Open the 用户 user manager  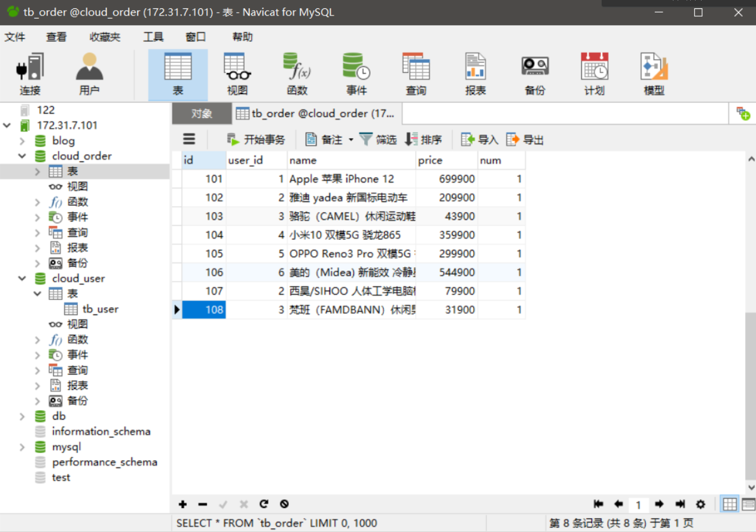point(89,75)
